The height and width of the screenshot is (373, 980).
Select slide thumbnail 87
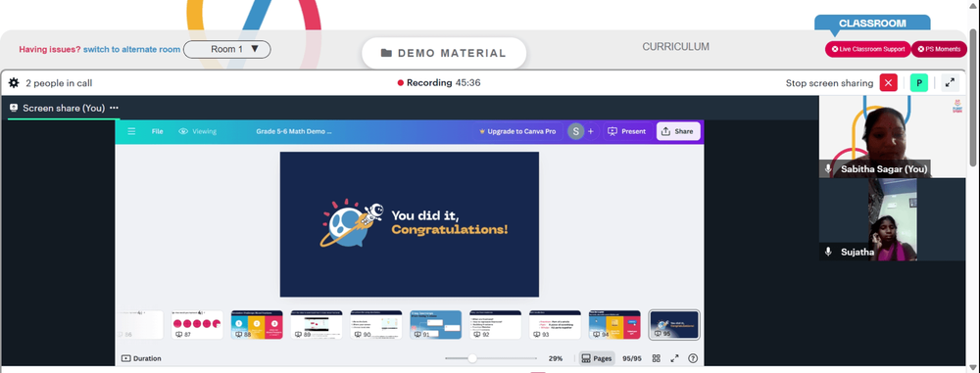pyautogui.click(x=197, y=325)
